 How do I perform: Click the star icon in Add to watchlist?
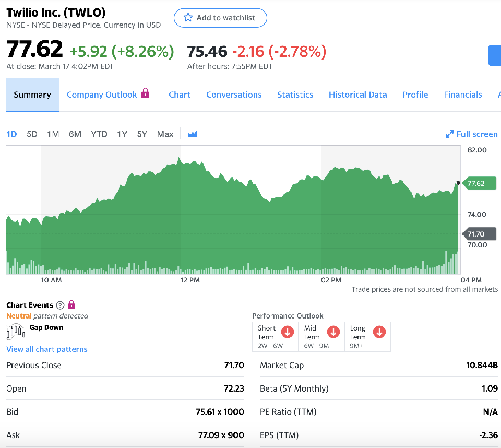[x=188, y=18]
